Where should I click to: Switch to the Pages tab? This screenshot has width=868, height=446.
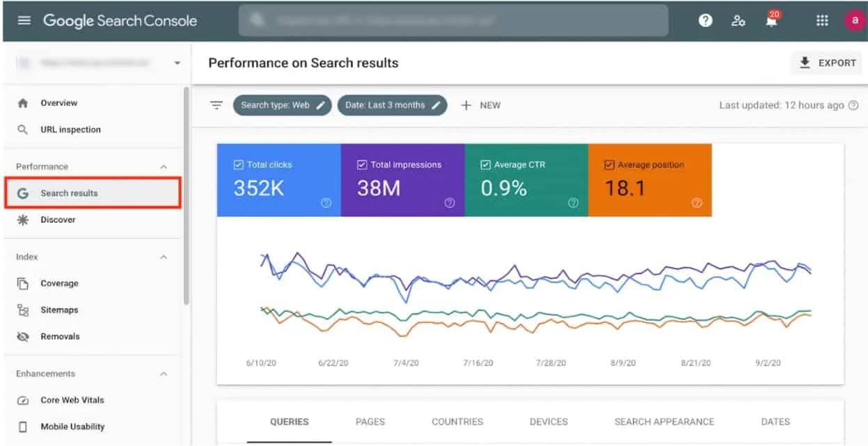[370, 422]
